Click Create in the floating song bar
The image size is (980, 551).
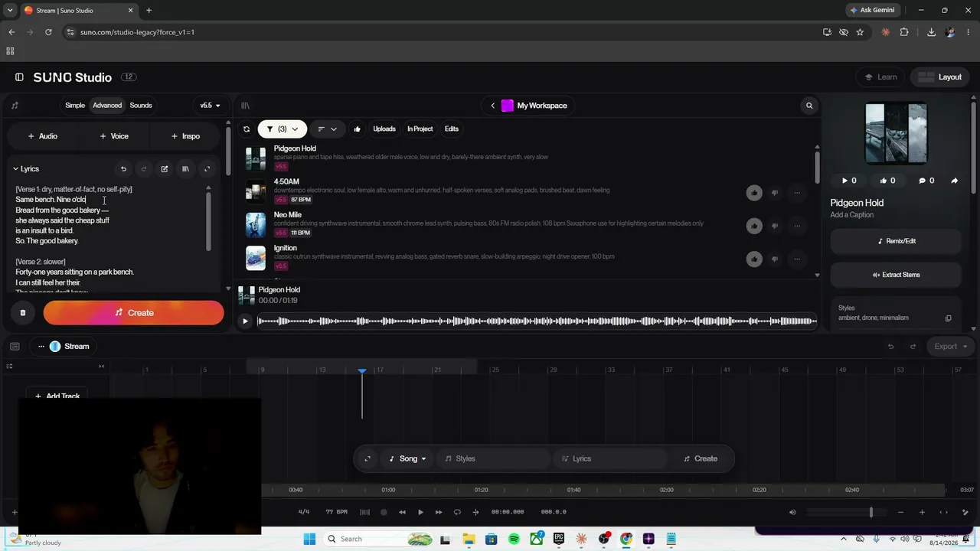tap(701, 459)
